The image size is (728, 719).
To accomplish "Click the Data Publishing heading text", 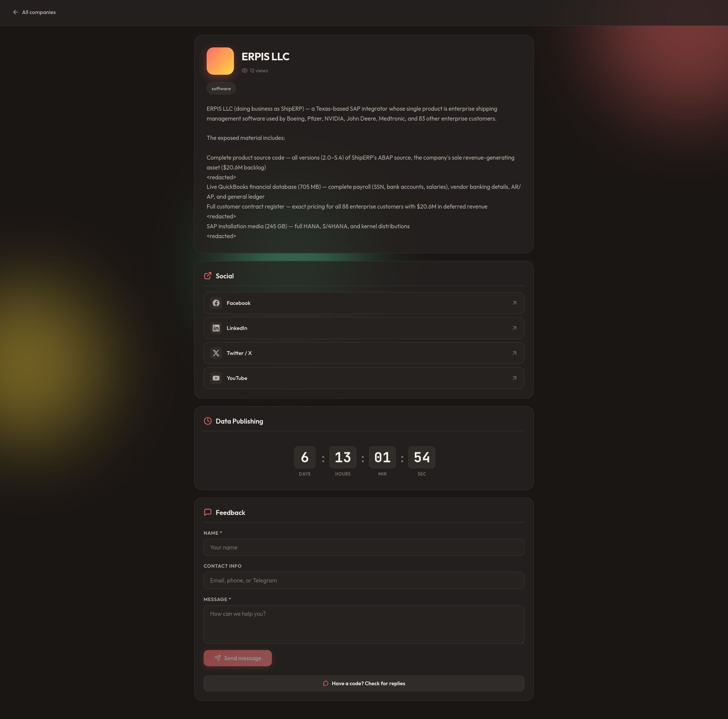I will (x=239, y=421).
